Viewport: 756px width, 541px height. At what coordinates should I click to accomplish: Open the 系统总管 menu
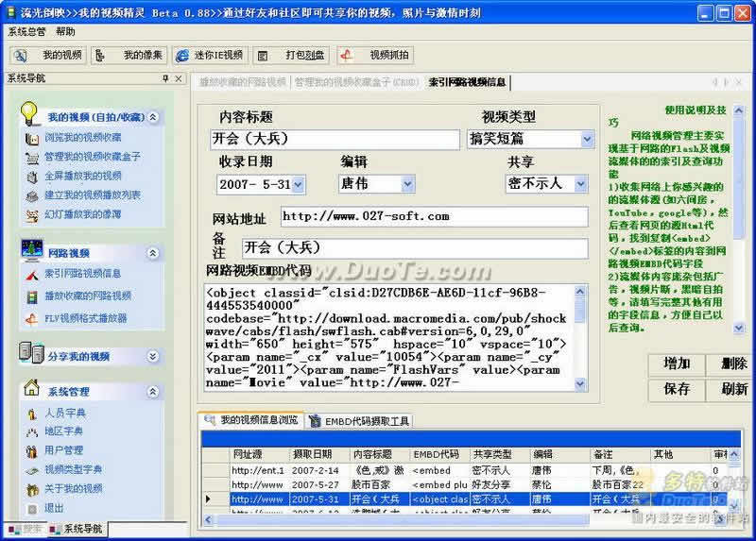(x=26, y=32)
